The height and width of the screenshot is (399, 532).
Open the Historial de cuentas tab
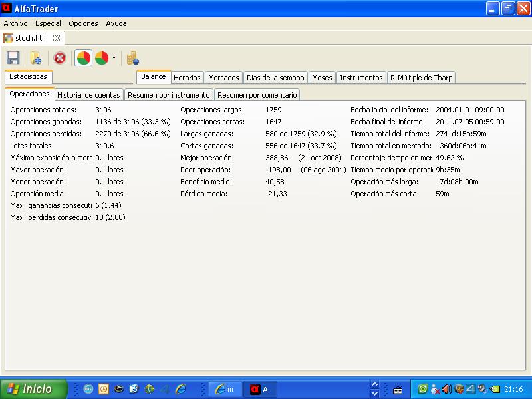pos(89,95)
